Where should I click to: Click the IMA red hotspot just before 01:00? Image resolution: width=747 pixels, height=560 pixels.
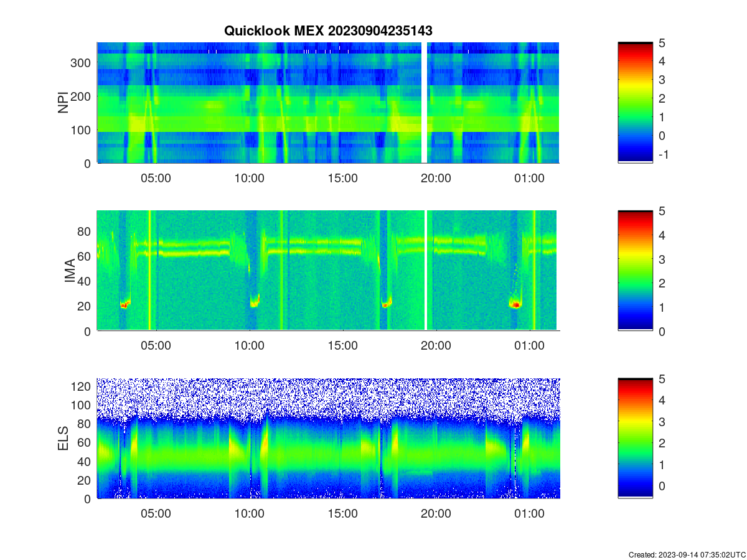pyautogui.click(x=515, y=304)
